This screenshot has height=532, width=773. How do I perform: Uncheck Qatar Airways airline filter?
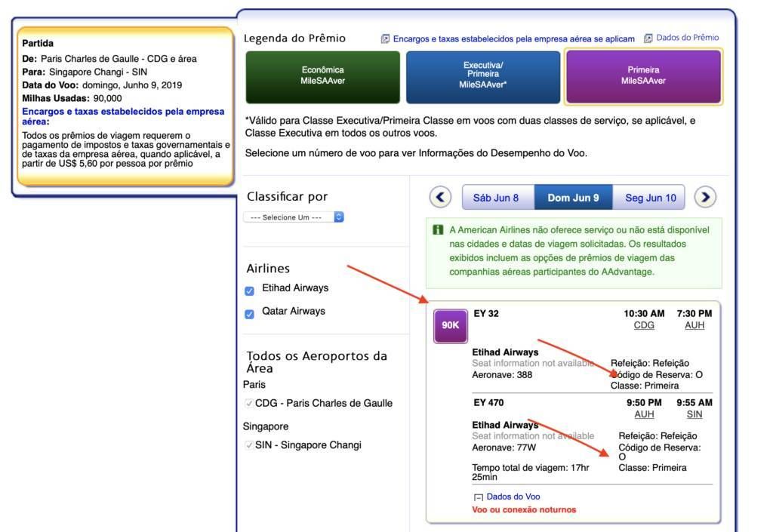click(249, 314)
